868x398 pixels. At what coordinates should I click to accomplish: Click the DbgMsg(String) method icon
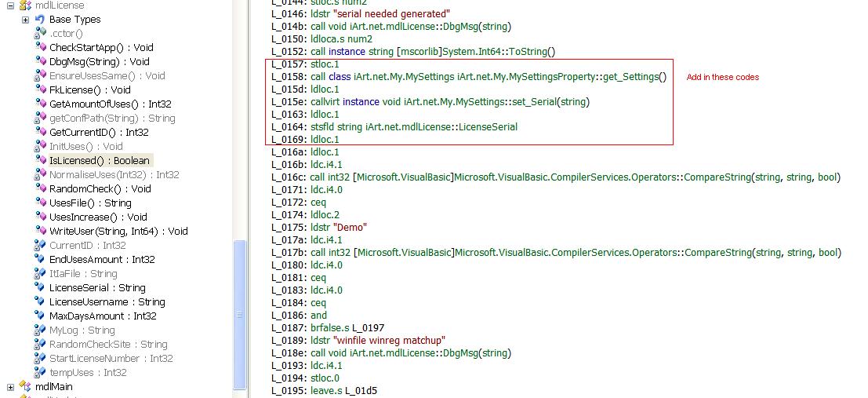[x=41, y=61]
